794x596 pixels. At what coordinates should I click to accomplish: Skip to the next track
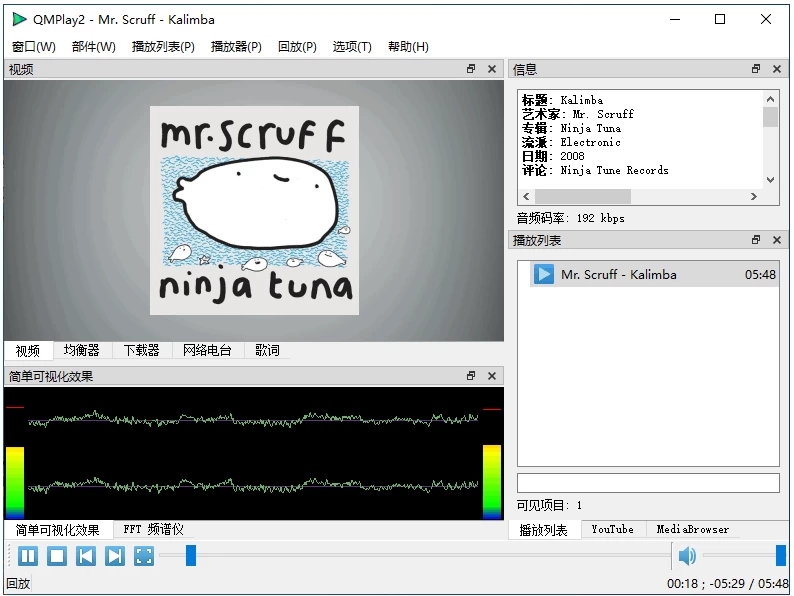pos(115,556)
